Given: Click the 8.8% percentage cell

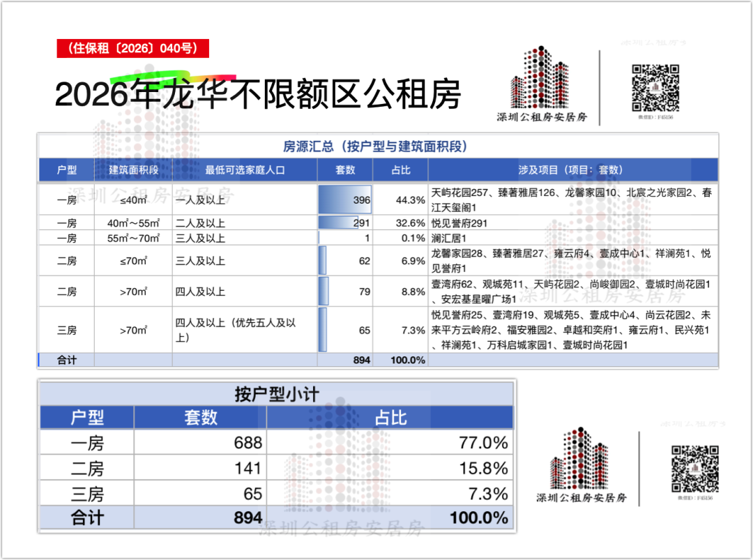Looking at the screenshot, I should (400, 292).
